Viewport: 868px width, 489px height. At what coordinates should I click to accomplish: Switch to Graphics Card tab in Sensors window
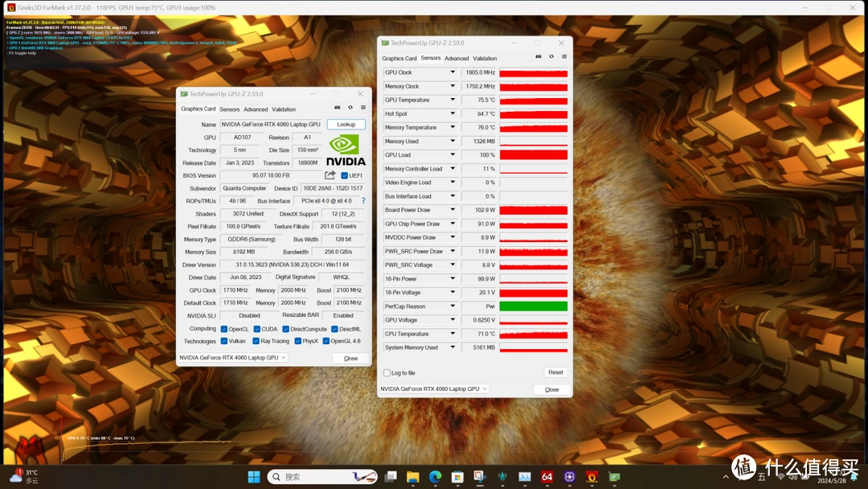click(x=399, y=58)
